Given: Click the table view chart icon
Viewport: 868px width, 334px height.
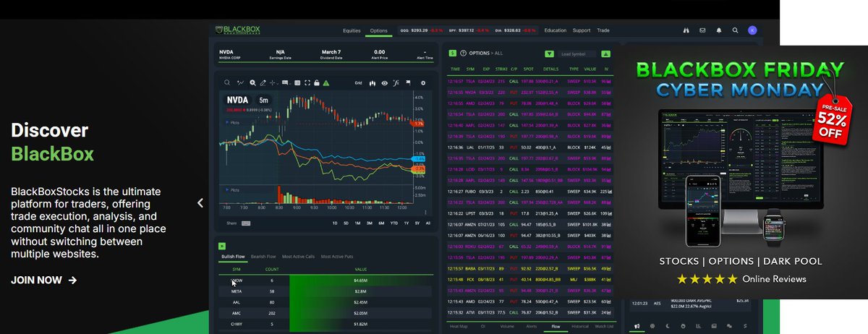Looking at the screenshot, I should tap(297, 83).
